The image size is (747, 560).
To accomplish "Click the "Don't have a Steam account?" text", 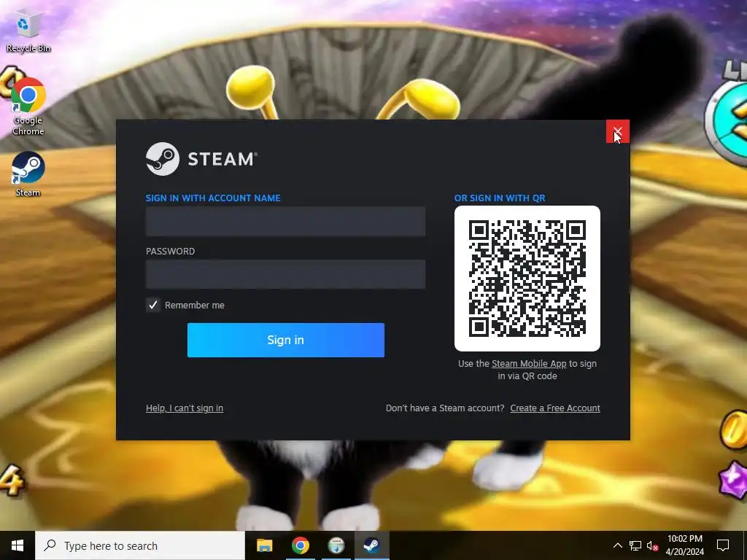I will coord(445,408).
